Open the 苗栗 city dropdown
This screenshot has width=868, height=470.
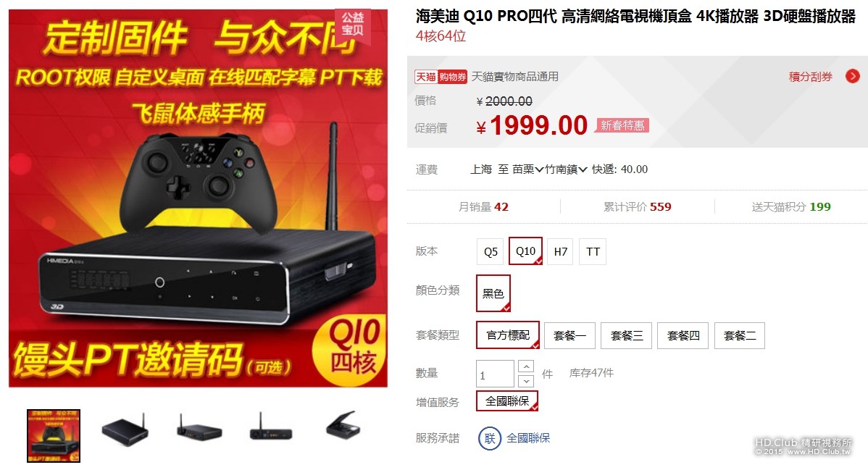click(x=527, y=169)
